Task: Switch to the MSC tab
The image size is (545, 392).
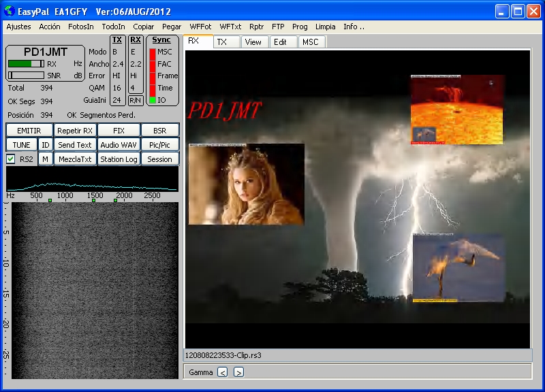Action: coord(311,42)
